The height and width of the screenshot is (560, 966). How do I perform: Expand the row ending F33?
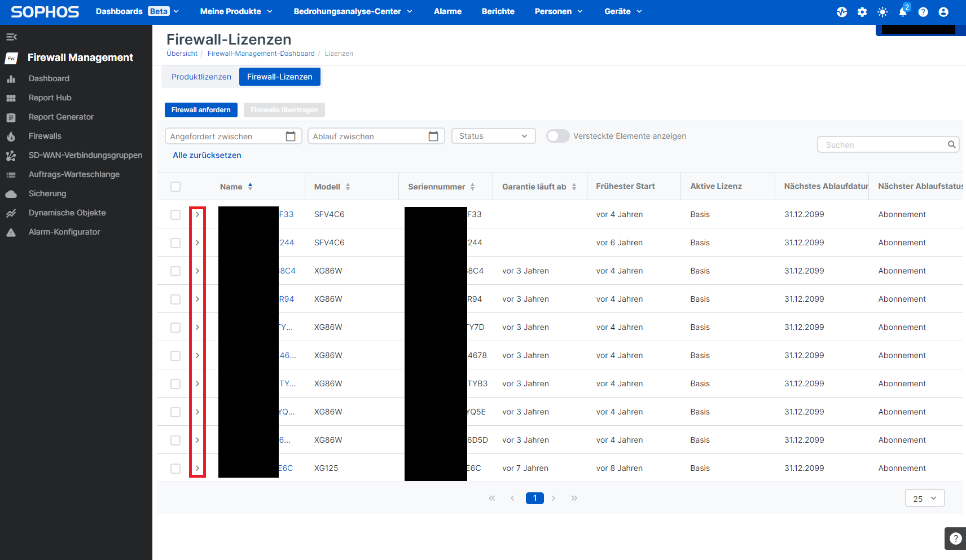click(x=197, y=214)
